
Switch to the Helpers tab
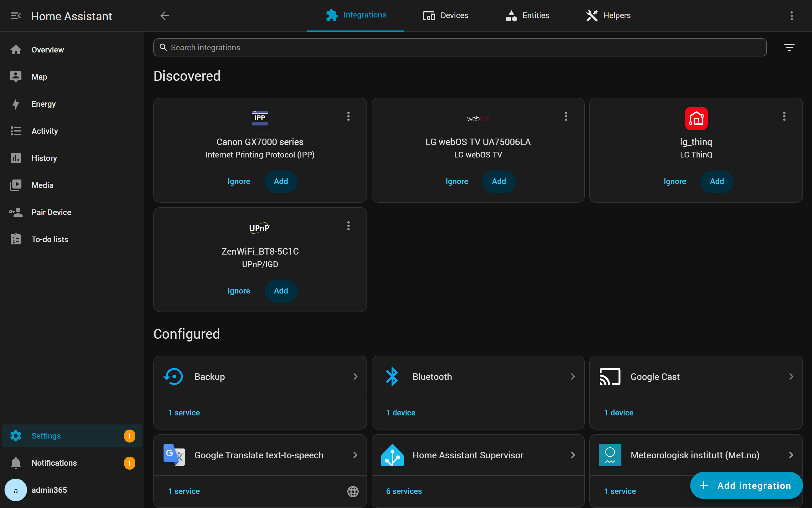[x=608, y=16]
